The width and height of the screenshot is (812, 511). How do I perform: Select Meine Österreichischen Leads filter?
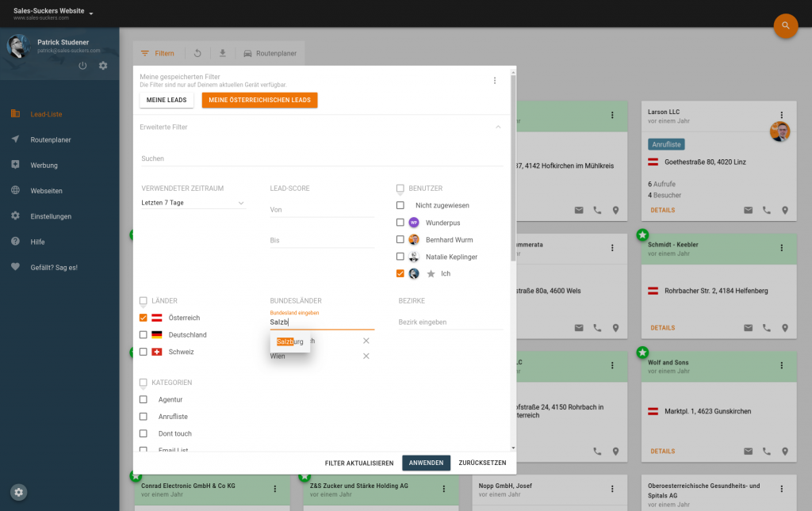[x=259, y=101]
